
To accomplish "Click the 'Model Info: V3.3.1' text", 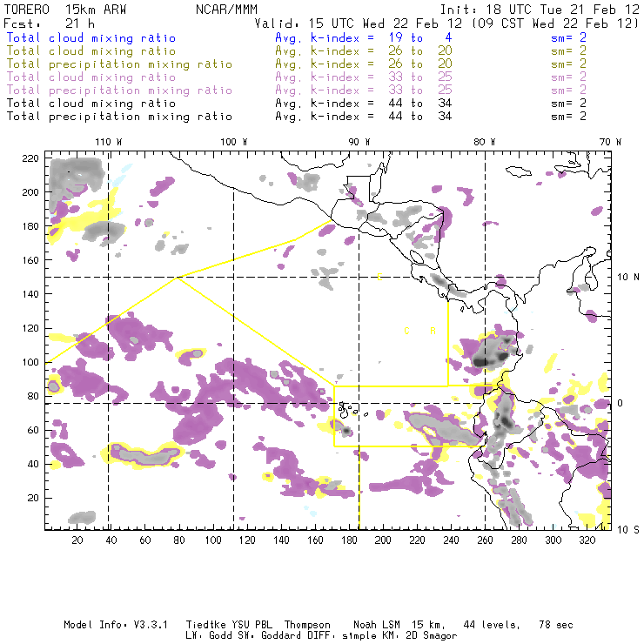I will [x=116, y=625].
